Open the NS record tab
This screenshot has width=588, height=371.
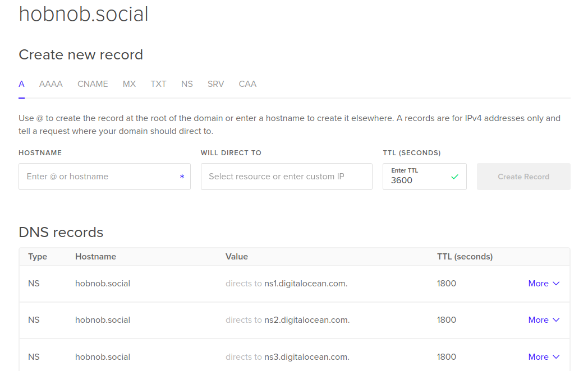[187, 84]
